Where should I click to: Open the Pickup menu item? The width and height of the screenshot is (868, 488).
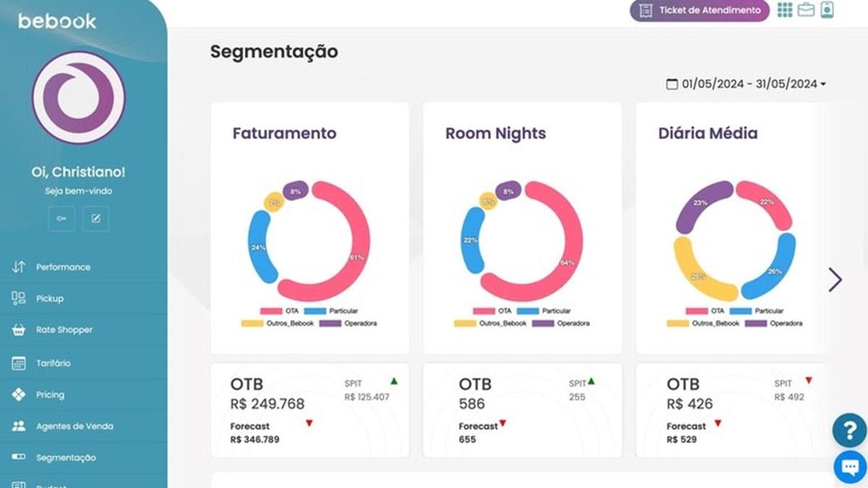click(50, 299)
